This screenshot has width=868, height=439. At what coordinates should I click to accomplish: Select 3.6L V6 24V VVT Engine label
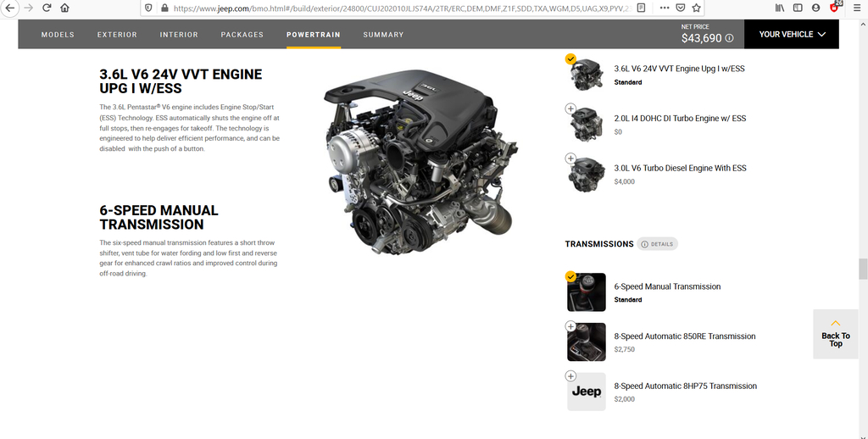(x=679, y=69)
